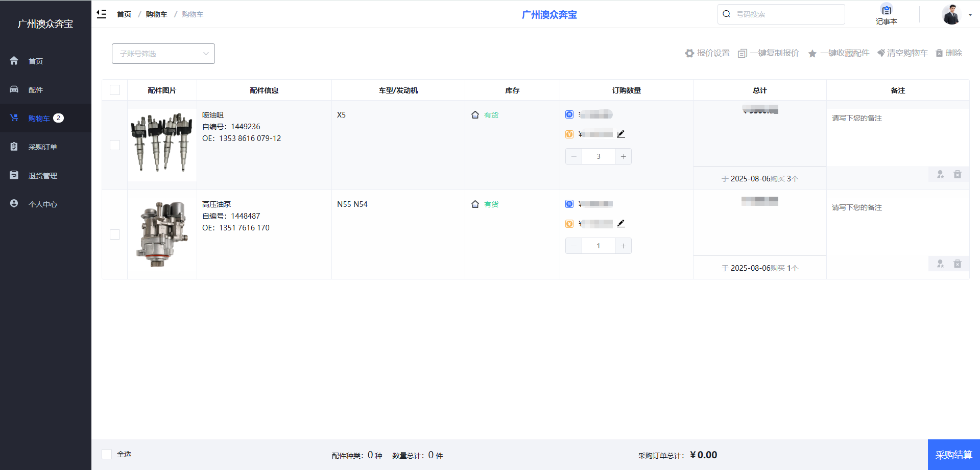Screen dimensions: 980x470
Task: Check the header select-all checkbox
Action: 114,89
